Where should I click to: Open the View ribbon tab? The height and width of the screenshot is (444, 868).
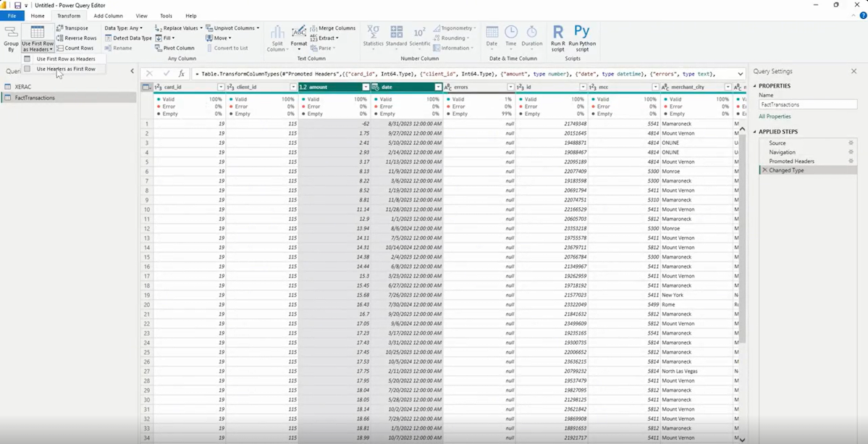pos(141,16)
